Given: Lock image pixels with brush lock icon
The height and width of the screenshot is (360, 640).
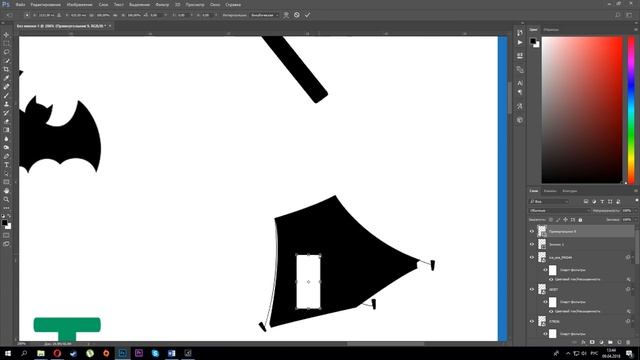Looking at the screenshot, I should click(x=558, y=220).
